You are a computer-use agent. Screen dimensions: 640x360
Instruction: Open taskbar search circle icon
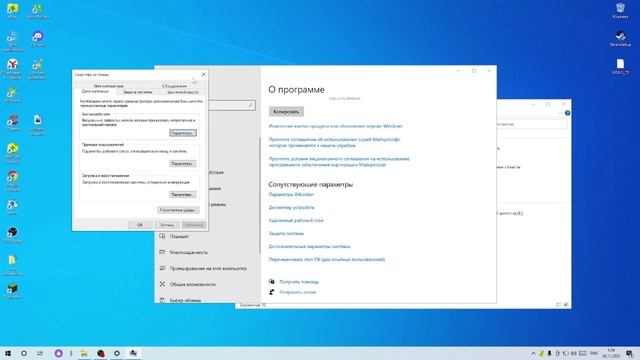[x=24, y=353]
